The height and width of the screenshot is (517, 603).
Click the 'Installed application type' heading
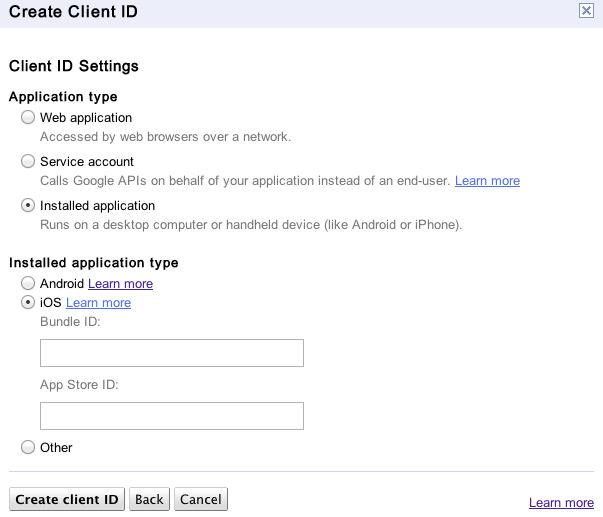tap(94, 263)
